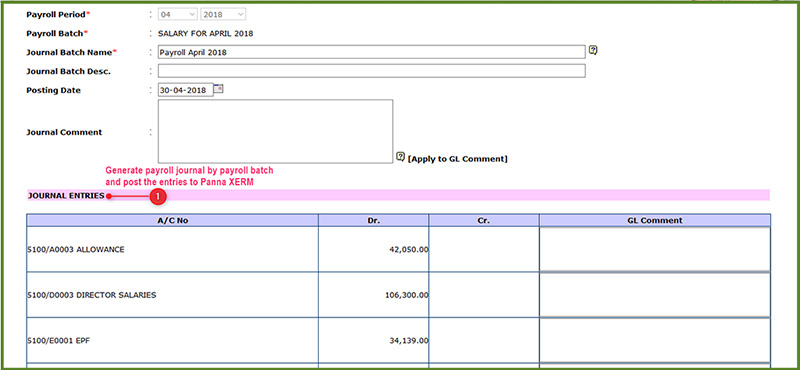
Task: Click the SALARY FOR APRIL 2018 batch text
Action: coord(206,34)
